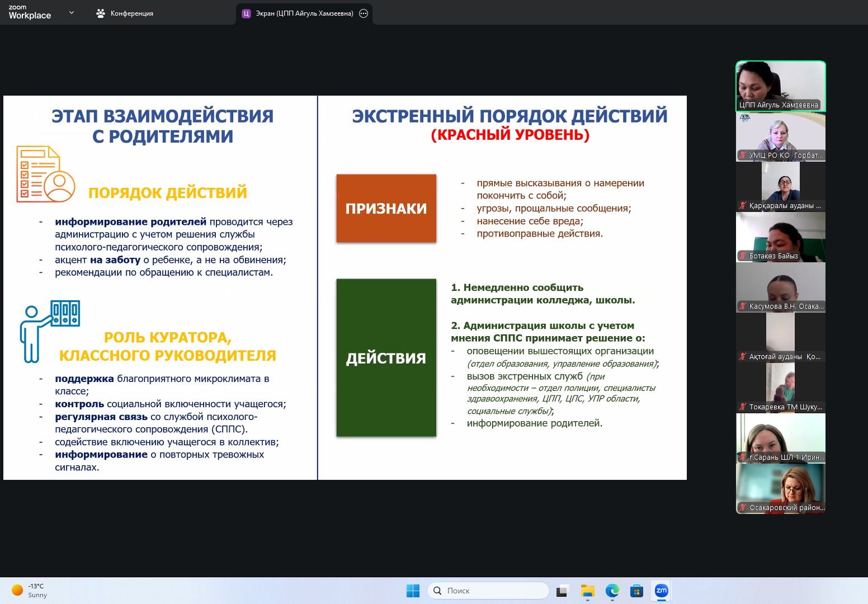
Task: Click the Zoom app taskbar icon
Action: point(661,591)
